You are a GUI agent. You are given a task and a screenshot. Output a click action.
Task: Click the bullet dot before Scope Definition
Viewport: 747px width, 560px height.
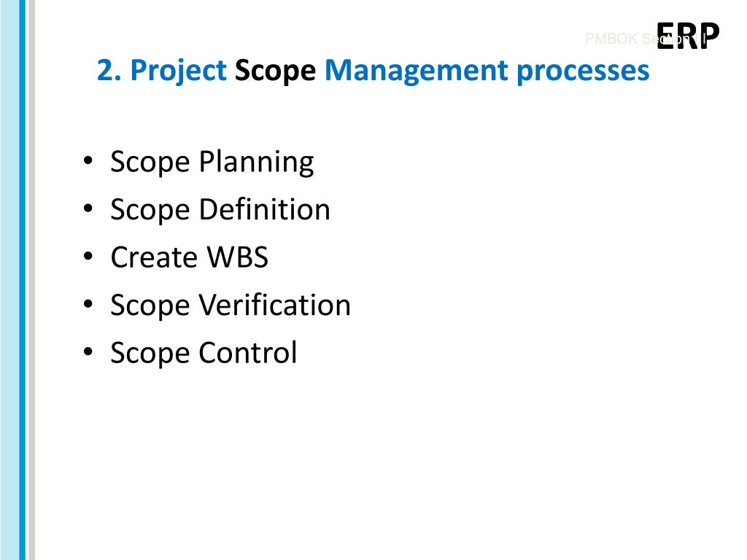click(88, 208)
